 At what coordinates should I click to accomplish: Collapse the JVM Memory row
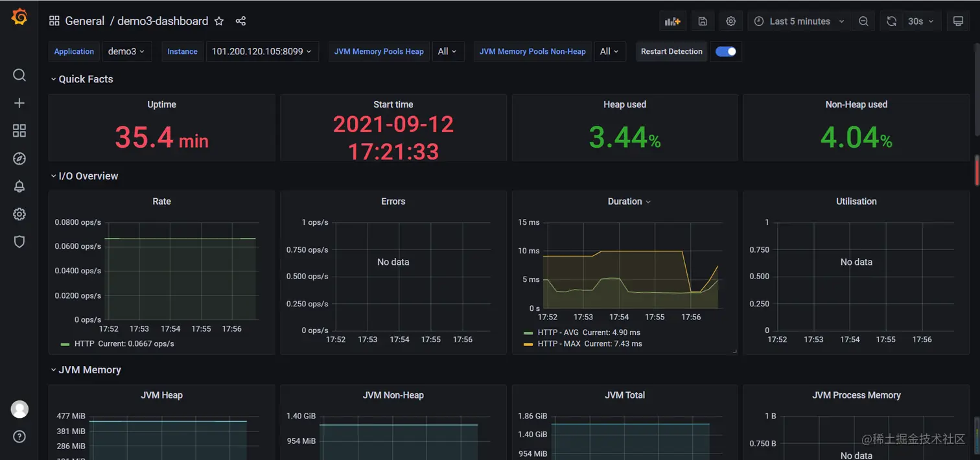[x=86, y=370]
